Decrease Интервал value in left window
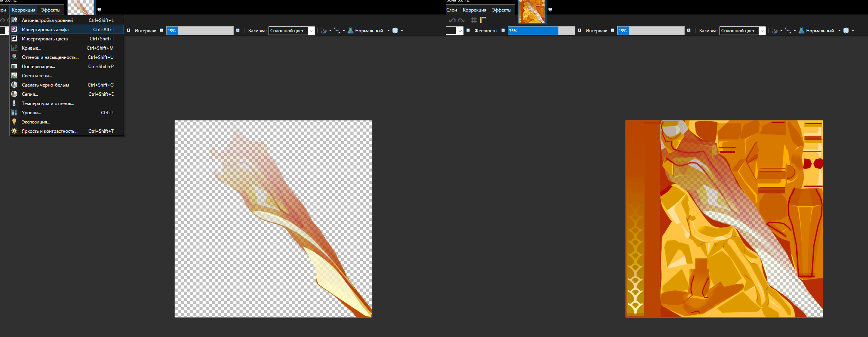Image resolution: width=868 pixels, height=337 pixels. coord(161,30)
